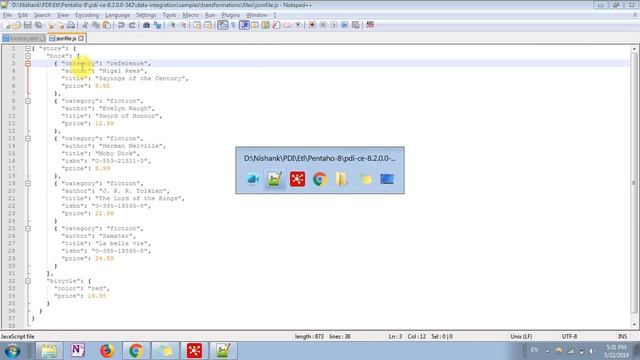
Task: Collapse the fold marker on line 3
Action: 28,64
